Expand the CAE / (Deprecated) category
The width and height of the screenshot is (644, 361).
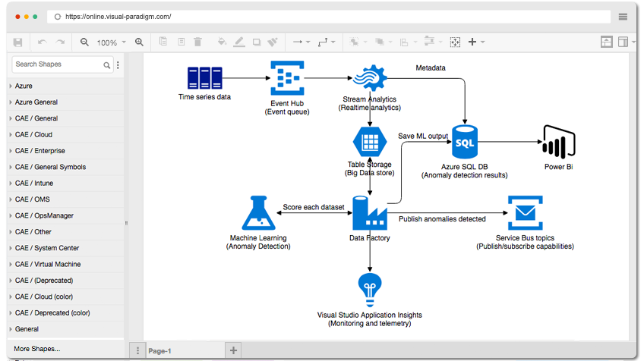point(66,281)
